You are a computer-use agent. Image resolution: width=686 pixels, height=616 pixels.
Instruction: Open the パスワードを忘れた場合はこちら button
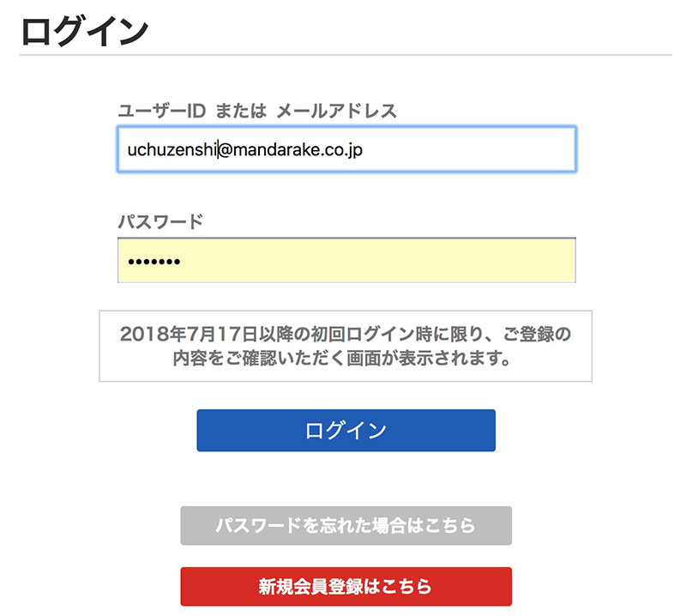tap(346, 526)
